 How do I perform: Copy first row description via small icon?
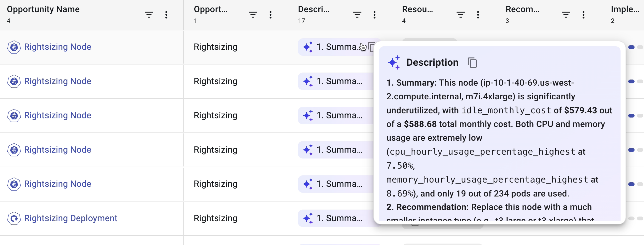click(x=371, y=47)
